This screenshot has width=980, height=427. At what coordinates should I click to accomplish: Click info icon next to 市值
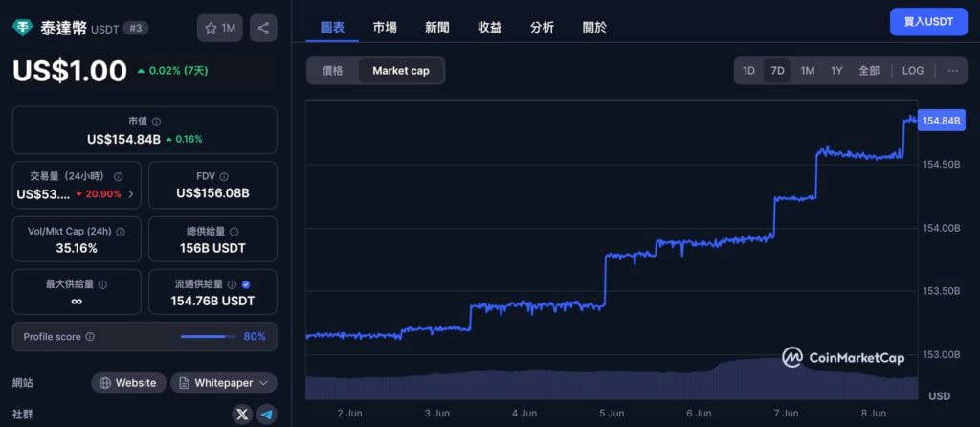coord(156,122)
